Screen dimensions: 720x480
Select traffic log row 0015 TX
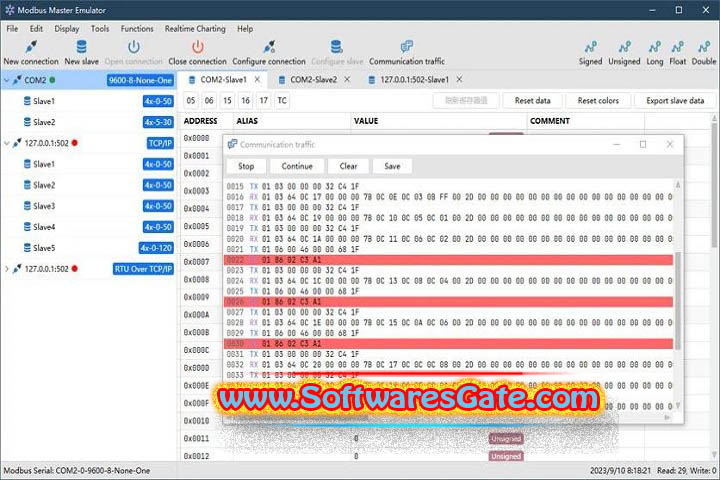pos(449,186)
